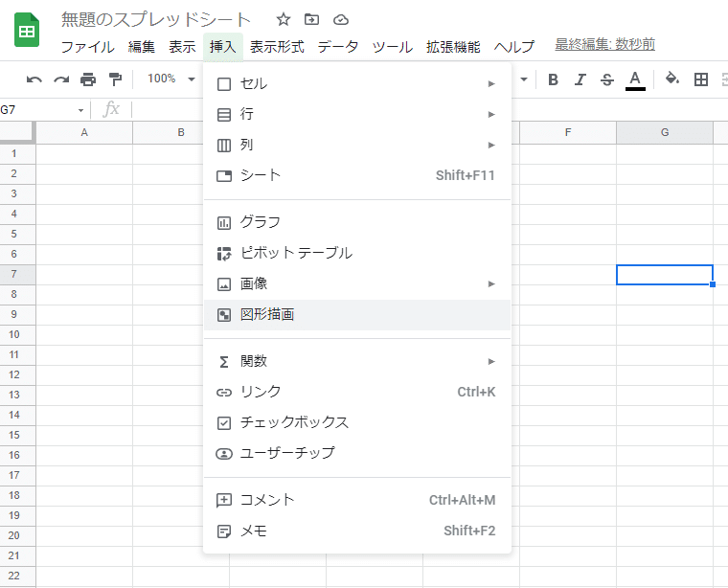Check the cloud save status icon
The width and height of the screenshot is (728, 588).
[341, 19]
